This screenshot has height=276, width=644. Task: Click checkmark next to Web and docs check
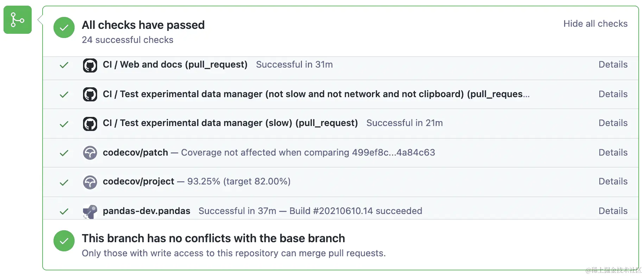click(64, 65)
